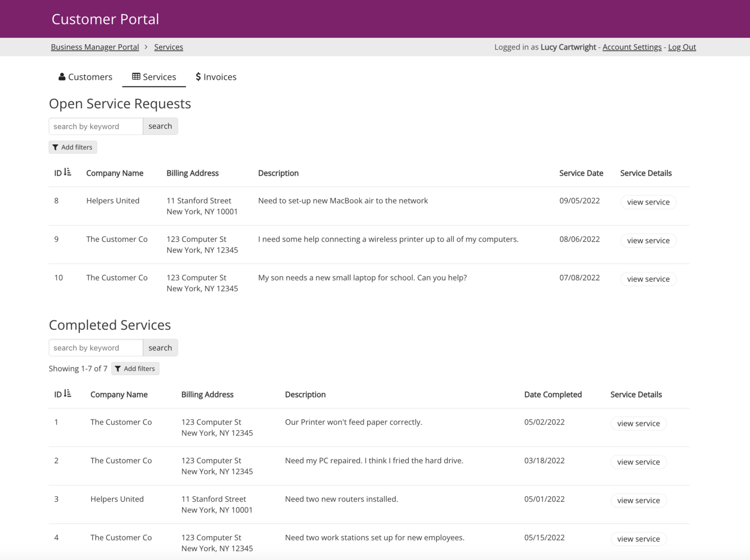View service for completed router installation ID 3

[638, 500]
